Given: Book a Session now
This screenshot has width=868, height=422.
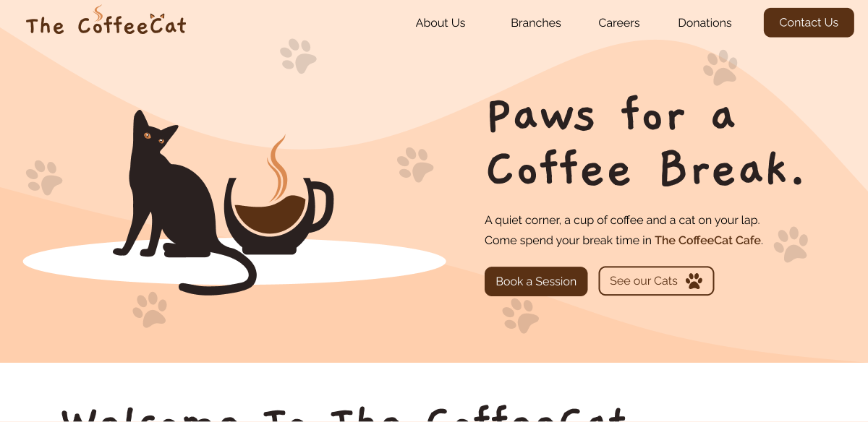Looking at the screenshot, I should tap(536, 281).
